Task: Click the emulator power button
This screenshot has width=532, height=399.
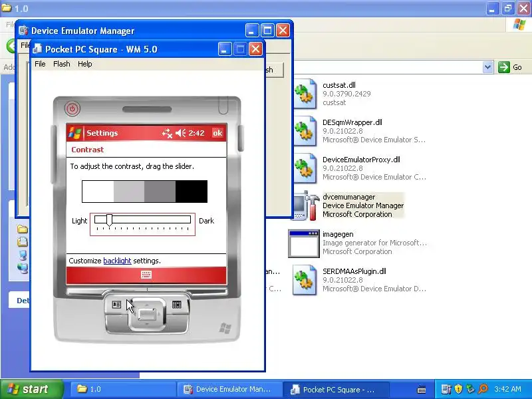Action: 72,109
